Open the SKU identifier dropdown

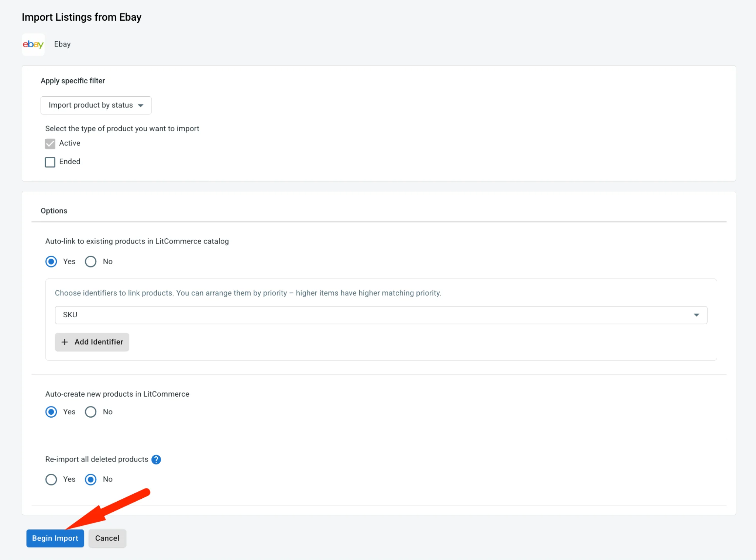pyautogui.click(x=381, y=315)
